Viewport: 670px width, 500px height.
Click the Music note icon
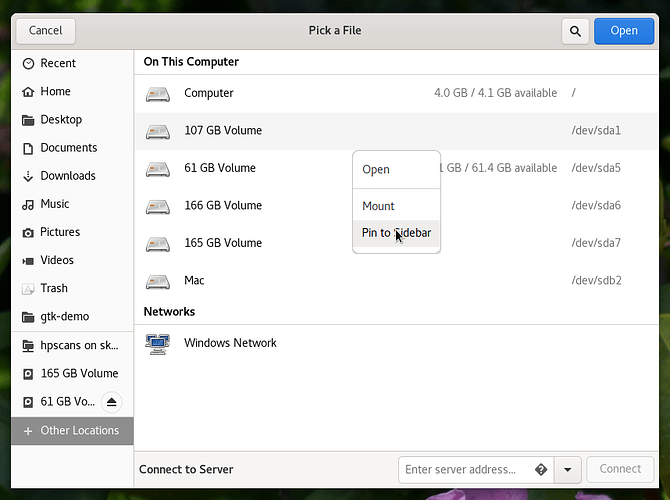[x=28, y=204]
